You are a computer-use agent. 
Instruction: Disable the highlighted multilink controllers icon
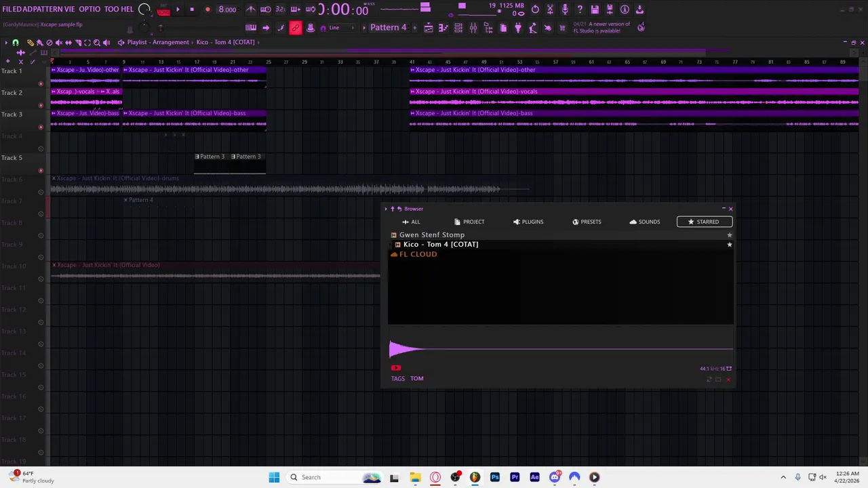click(296, 28)
